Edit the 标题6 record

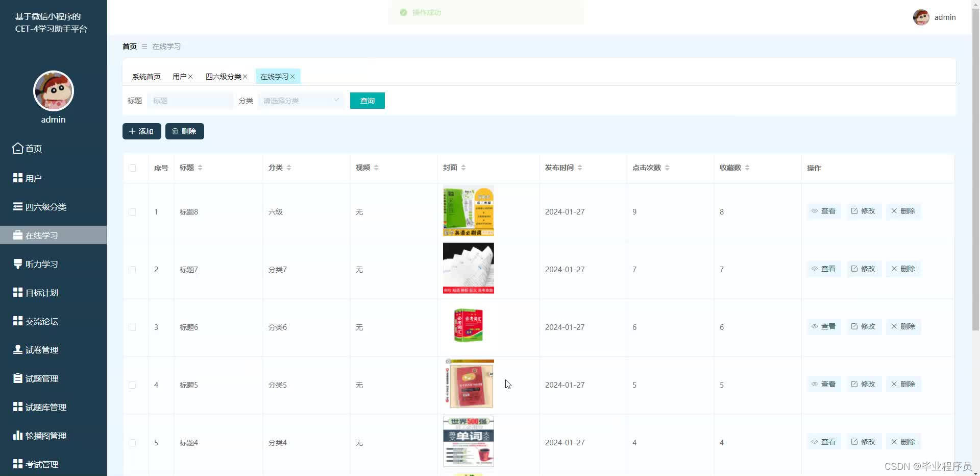[x=864, y=326]
